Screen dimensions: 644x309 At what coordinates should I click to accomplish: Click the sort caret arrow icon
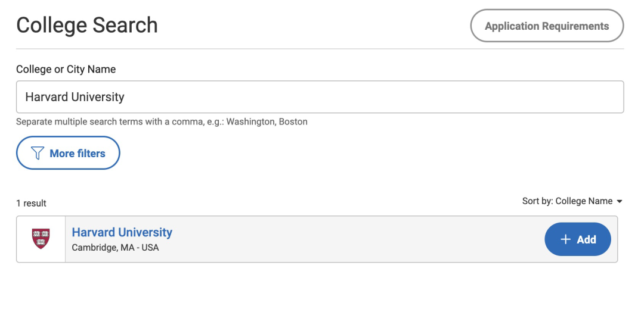click(620, 202)
